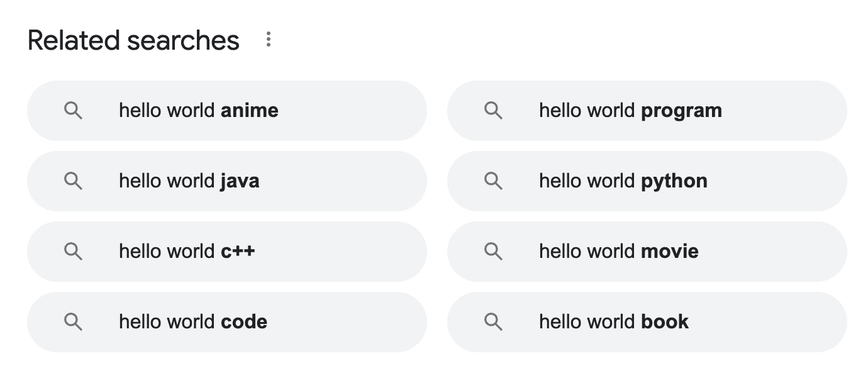Click the bold word python in suggestion

(674, 182)
